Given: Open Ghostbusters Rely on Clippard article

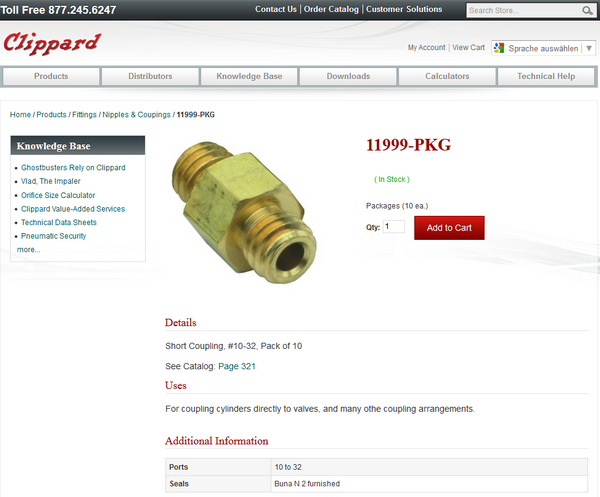Looking at the screenshot, I should coord(73,168).
